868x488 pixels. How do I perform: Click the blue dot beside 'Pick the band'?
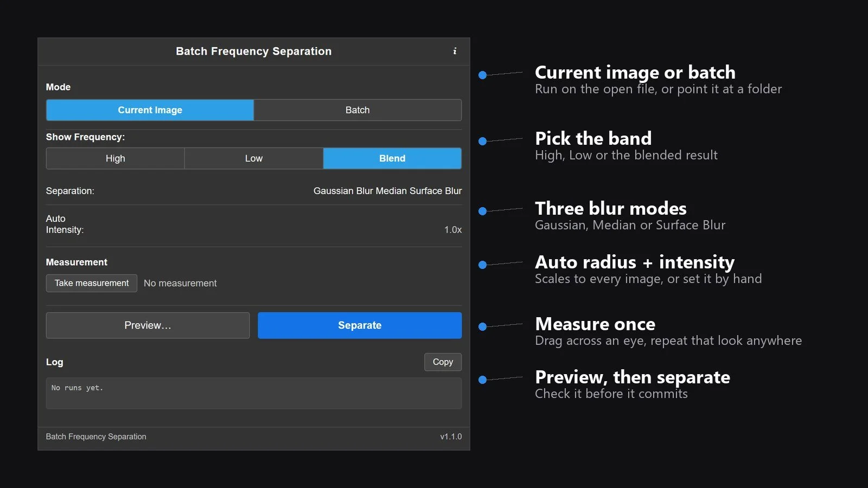click(482, 141)
